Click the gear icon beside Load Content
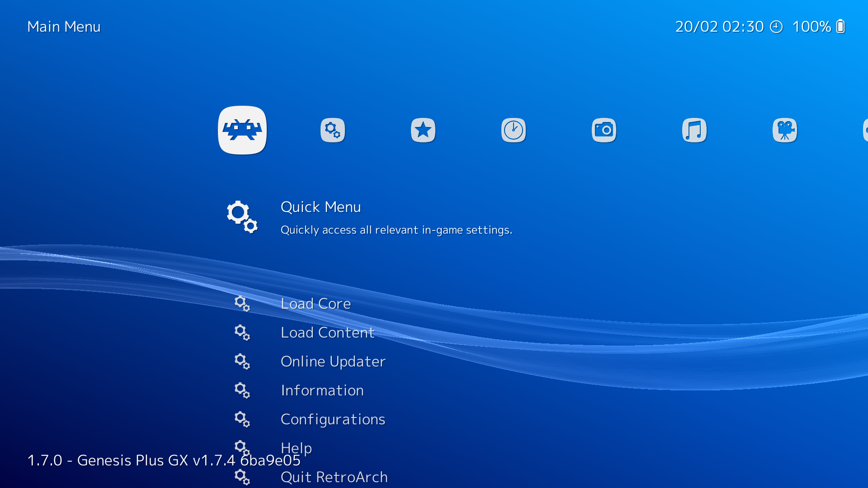The width and height of the screenshot is (868, 488). click(242, 333)
